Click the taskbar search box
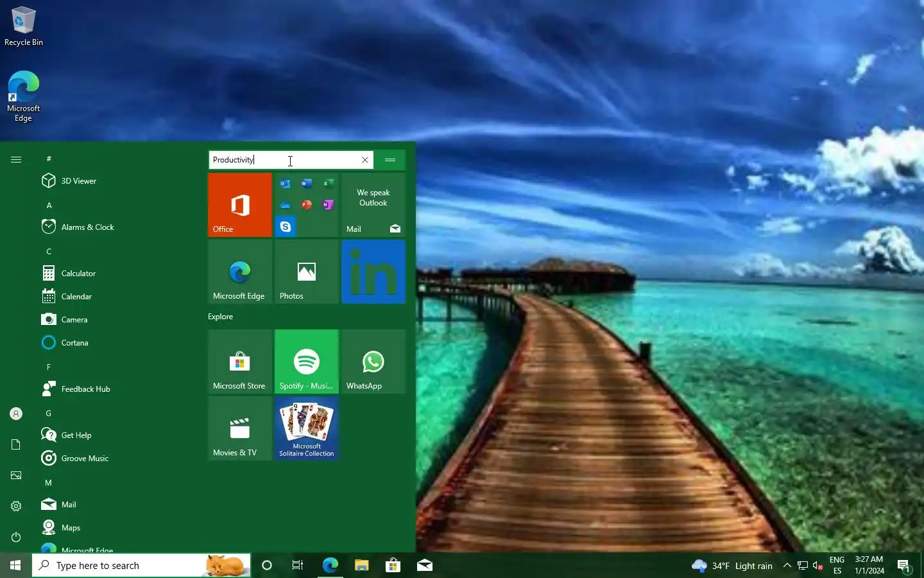Viewport: 924px width, 578px height. coord(141,565)
